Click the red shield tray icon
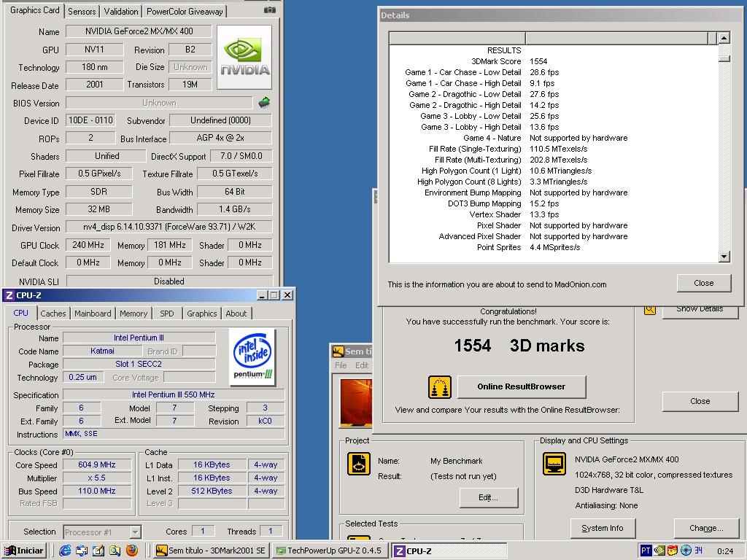Screen dimensions: 747x560 (672, 551)
